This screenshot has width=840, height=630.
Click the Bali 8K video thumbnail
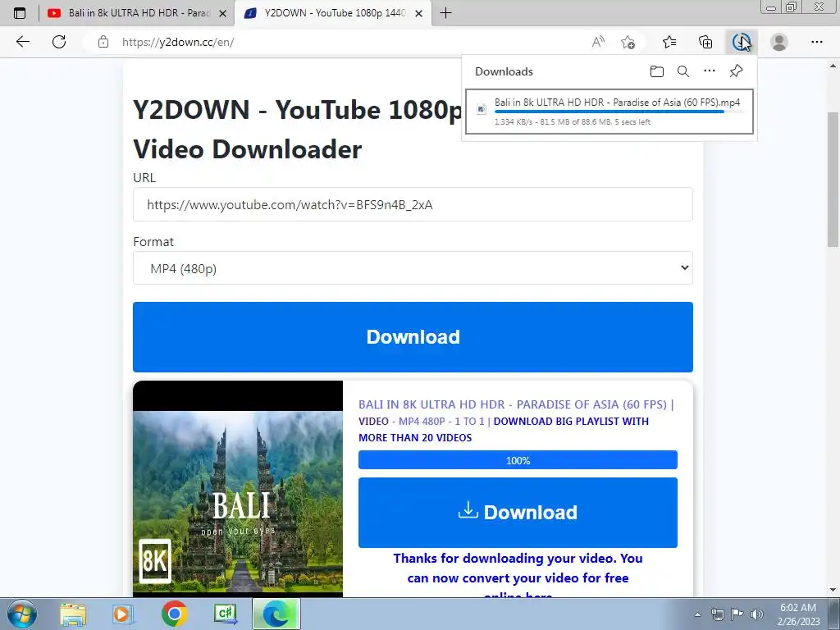pos(238,489)
